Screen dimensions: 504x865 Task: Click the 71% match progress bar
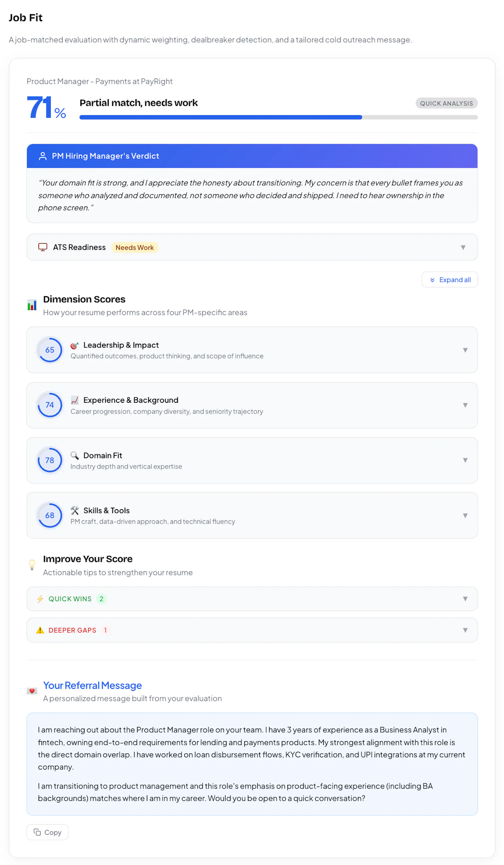point(278,118)
